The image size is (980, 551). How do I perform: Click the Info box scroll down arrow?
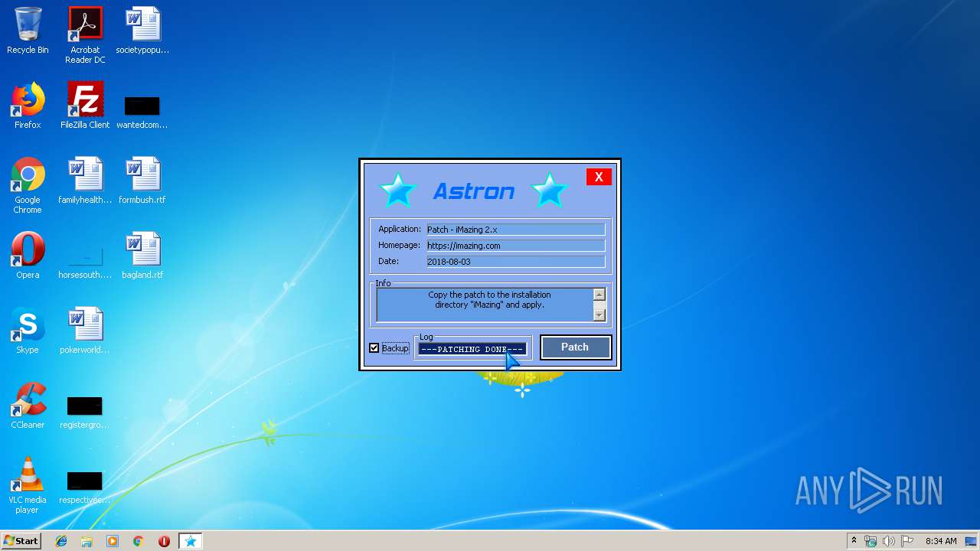[599, 315]
